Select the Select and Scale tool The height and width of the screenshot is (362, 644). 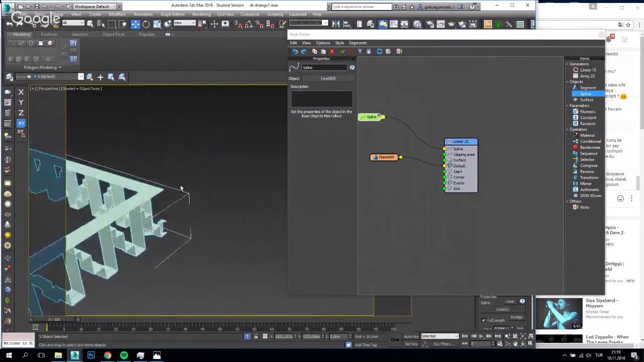point(157,24)
